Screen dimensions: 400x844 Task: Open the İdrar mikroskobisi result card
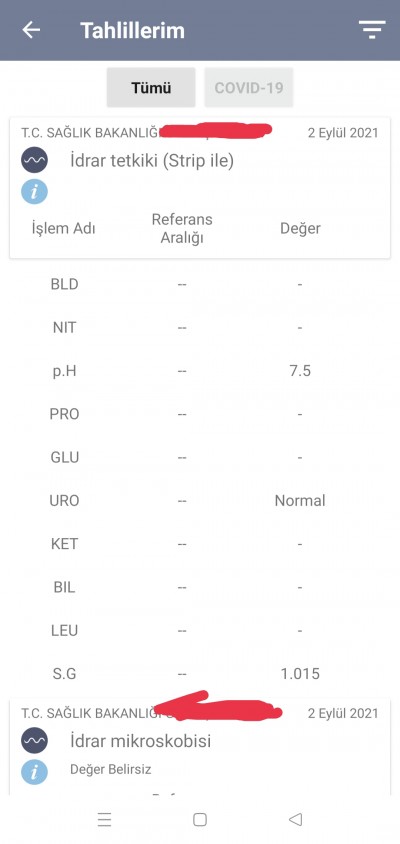[200, 747]
